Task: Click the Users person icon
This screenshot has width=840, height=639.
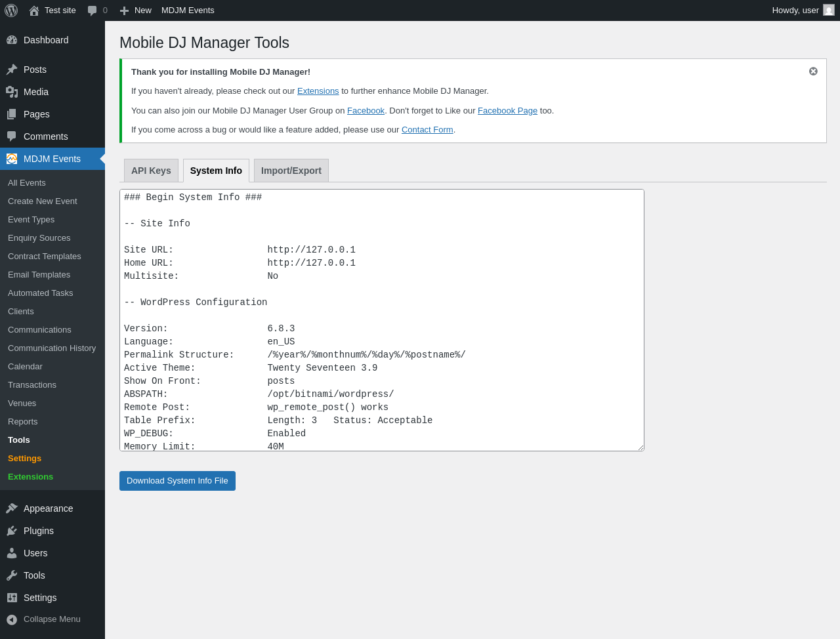Action: tap(12, 553)
